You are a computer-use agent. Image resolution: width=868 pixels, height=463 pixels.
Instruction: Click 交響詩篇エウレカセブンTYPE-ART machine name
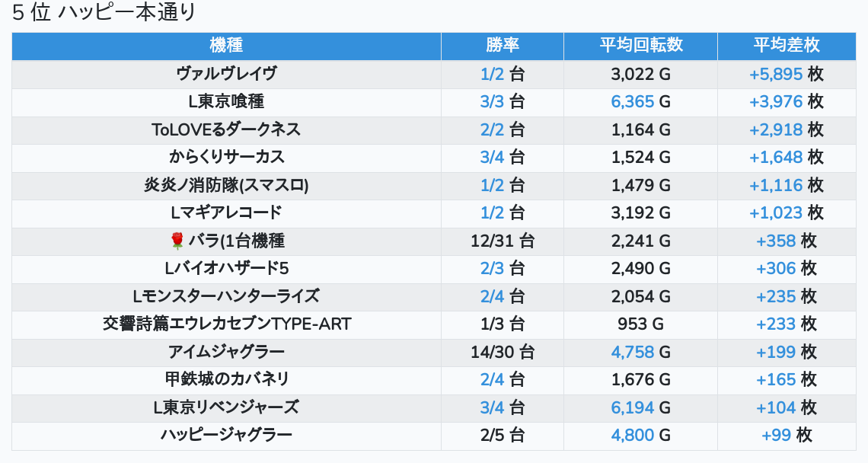click(226, 324)
